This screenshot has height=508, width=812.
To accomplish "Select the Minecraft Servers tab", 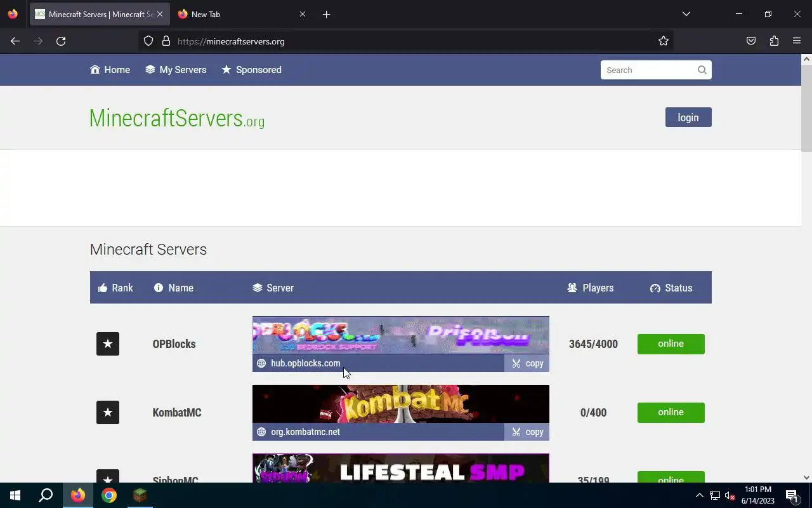I will click(100, 14).
